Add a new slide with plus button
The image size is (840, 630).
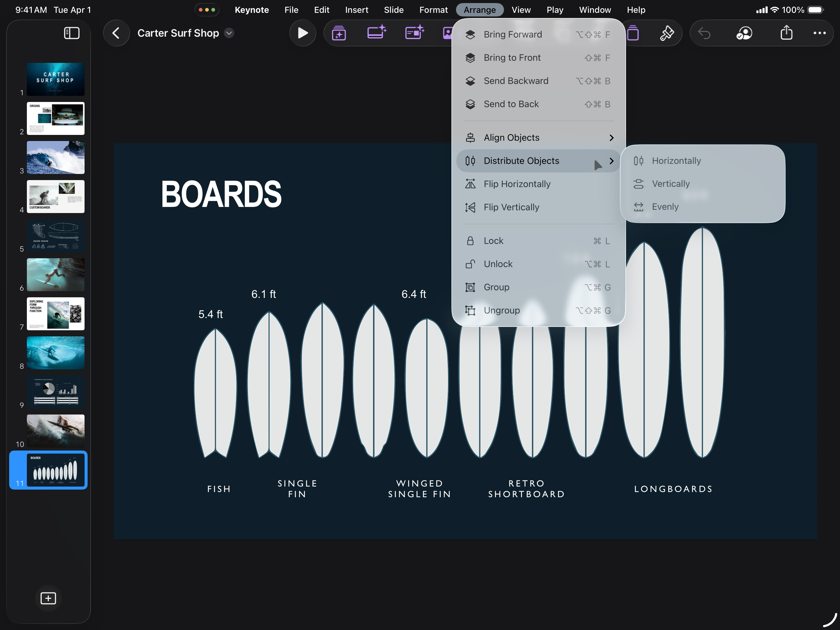48,598
